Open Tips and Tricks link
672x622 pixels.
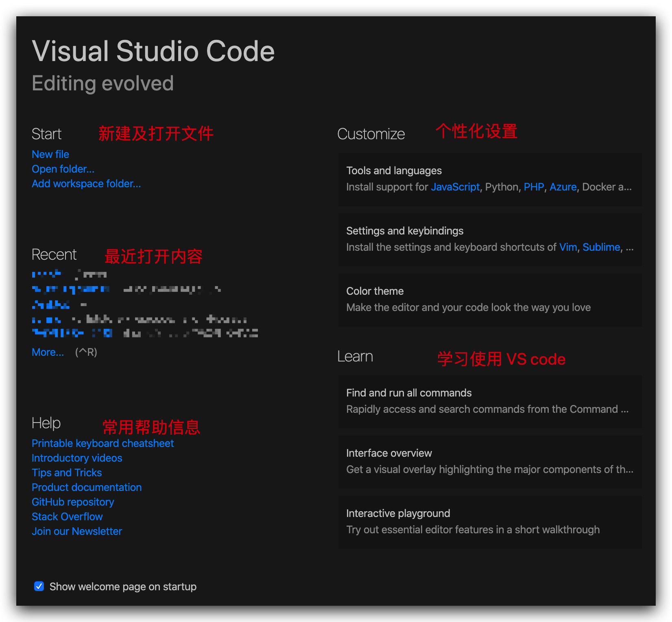(x=67, y=473)
